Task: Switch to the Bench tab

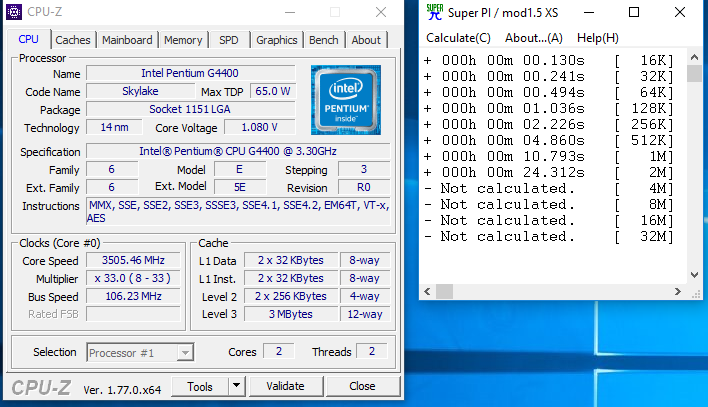Action: 324,40
